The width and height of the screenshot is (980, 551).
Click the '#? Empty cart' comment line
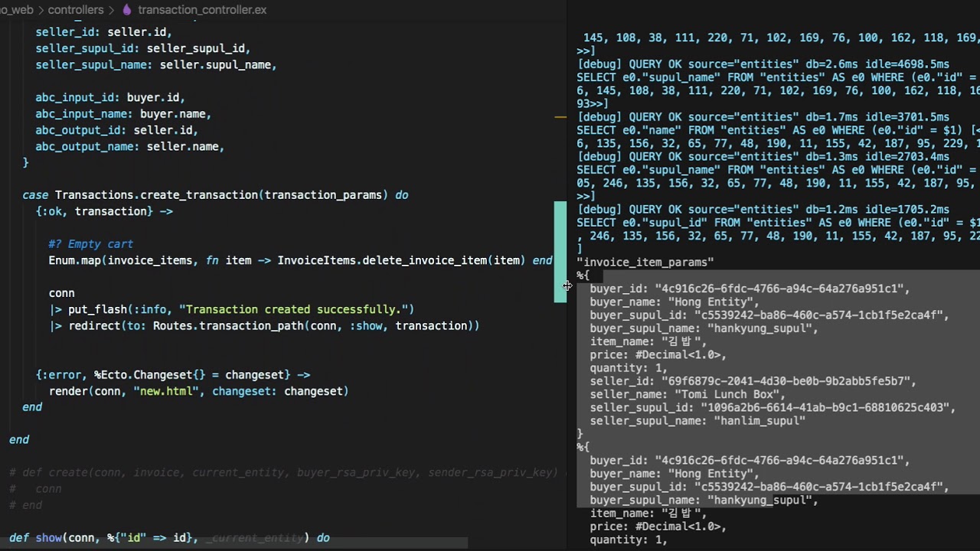tap(90, 244)
